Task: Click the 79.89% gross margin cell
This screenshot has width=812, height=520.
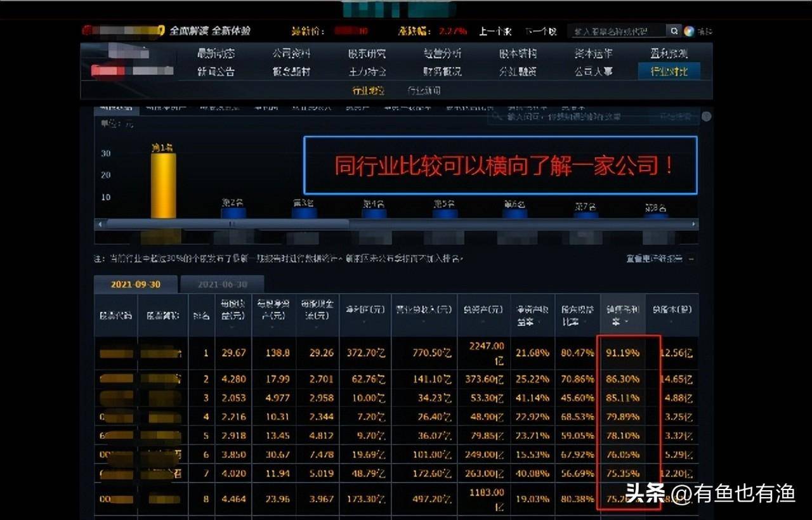Action: pos(622,417)
